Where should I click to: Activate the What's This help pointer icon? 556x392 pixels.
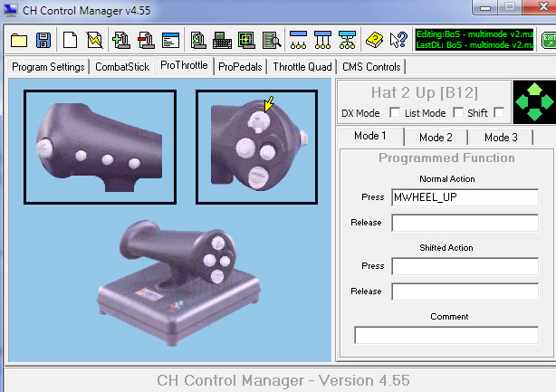coord(399,40)
